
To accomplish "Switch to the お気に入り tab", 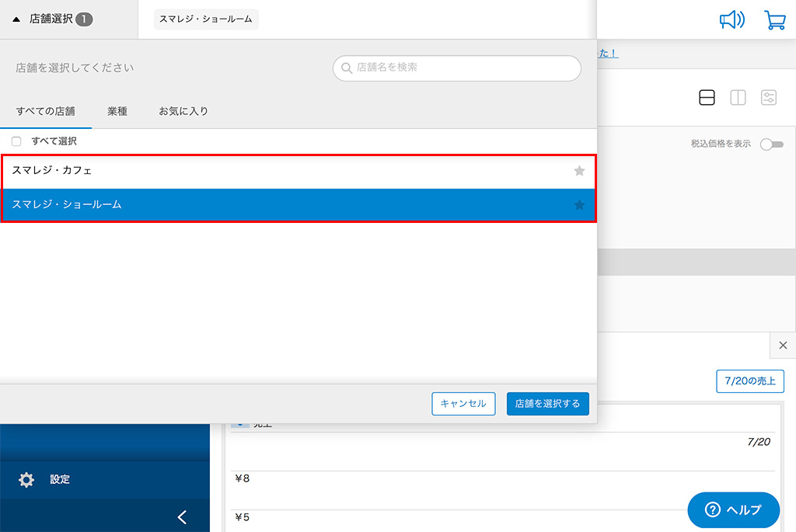I will 183,111.
